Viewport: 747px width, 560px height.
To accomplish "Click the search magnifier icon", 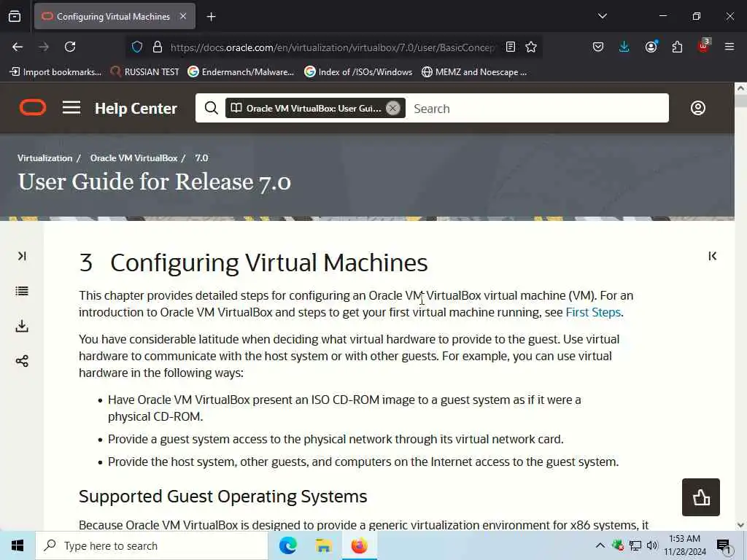I will 211,108.
